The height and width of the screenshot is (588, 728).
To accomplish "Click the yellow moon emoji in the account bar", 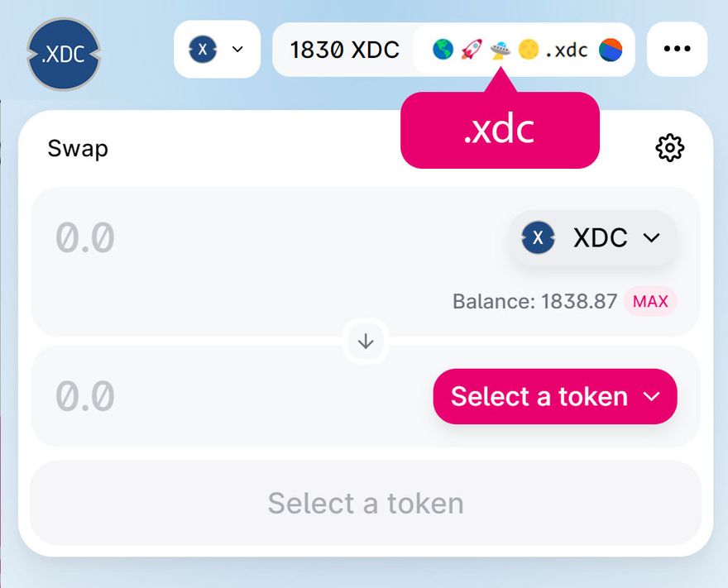I will 528,50.
